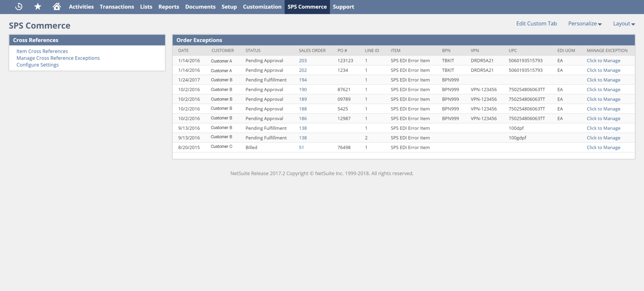644x291 pixels.
Task: Click the Cross References panel title
Action: [36, 40]
